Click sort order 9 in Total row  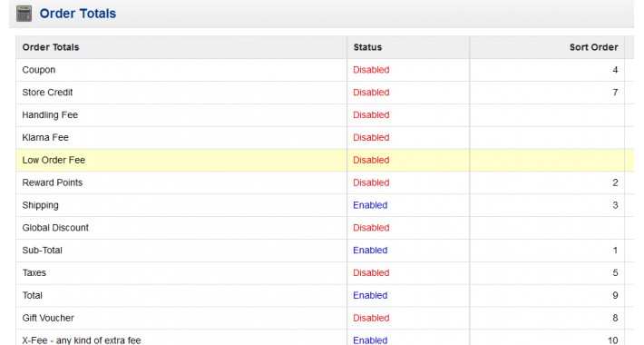coord(615,295)
